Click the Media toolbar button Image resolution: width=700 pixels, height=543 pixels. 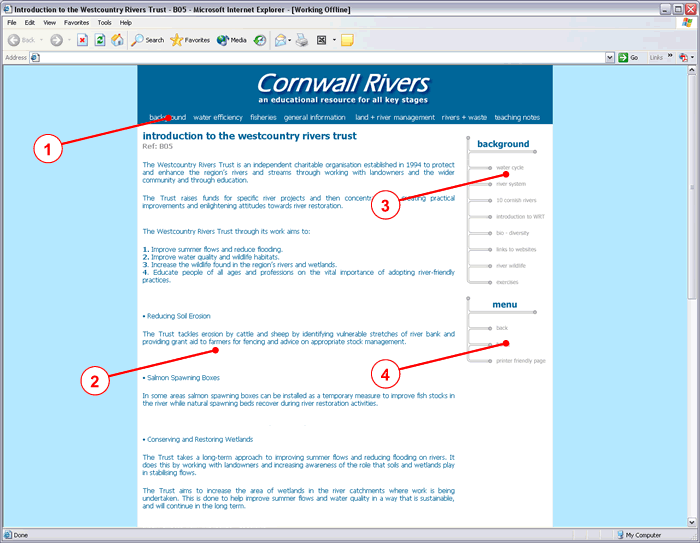(x=232, y=40)
